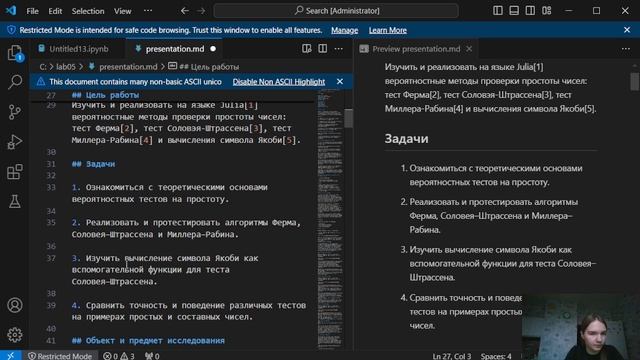
Task: Click line number 39 in gutter
Action: (x=51, y=305)
